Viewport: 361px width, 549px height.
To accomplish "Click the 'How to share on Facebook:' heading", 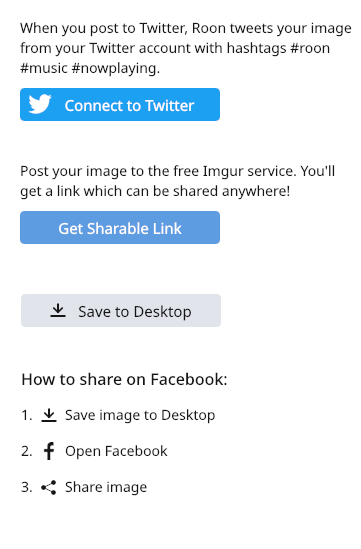I will coord(124,379).
